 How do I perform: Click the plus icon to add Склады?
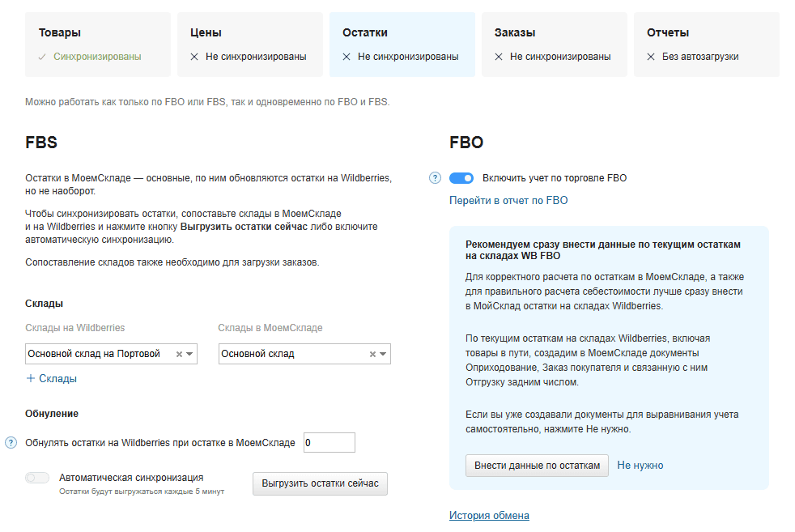[31, 378]
